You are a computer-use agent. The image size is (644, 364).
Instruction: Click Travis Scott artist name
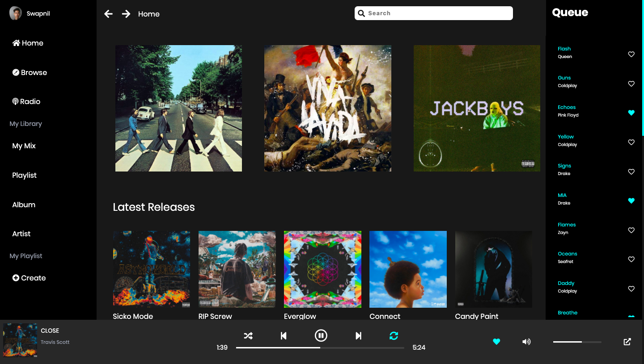click(55, 342)
